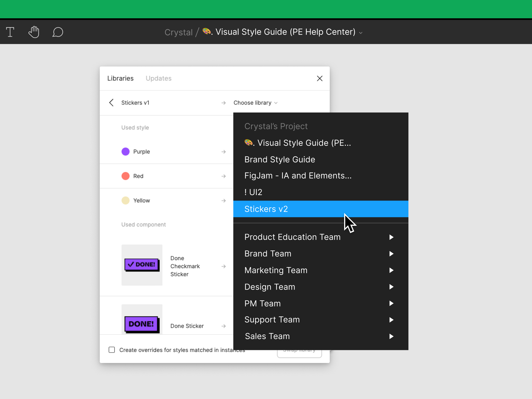This screenshot has width=532, height=399.
Task: Expand the Product Education Team submenu
Action: pyautogui.click(x=391, y=237)
